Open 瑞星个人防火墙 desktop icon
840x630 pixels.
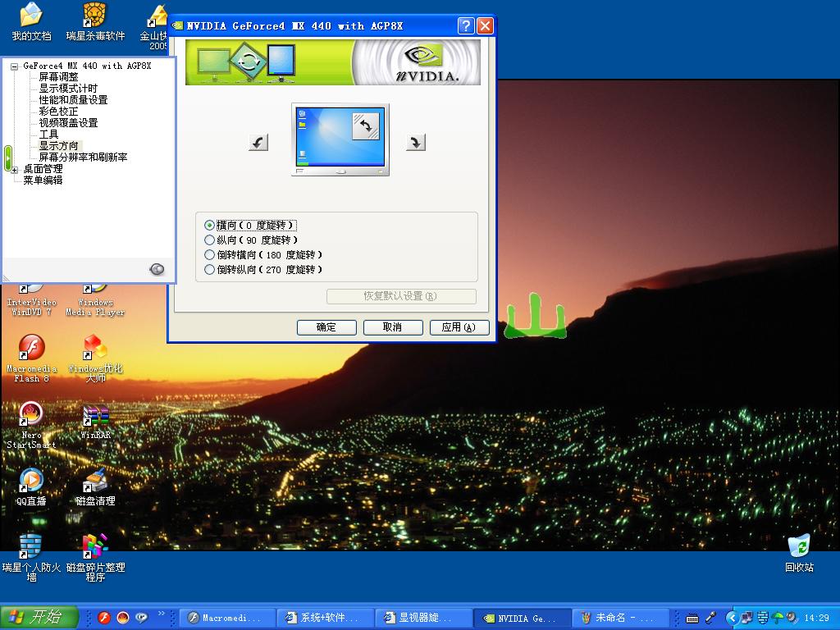(x=31, y=558)
